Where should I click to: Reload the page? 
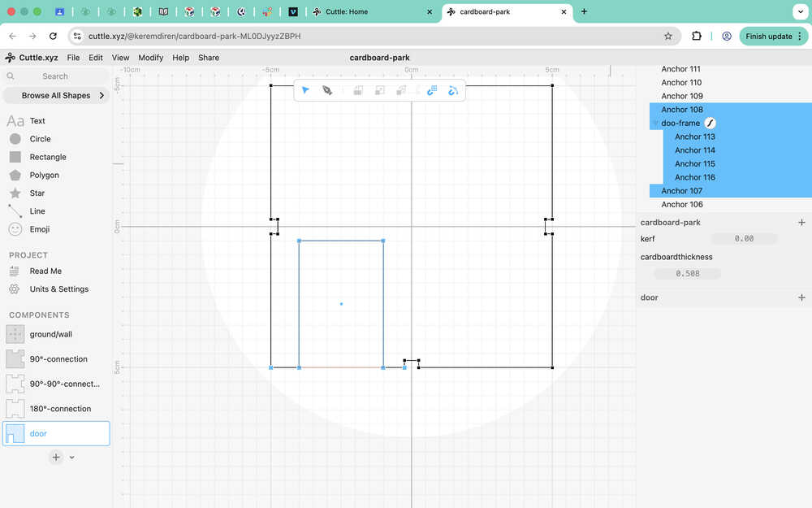click(x=53, y=37)
